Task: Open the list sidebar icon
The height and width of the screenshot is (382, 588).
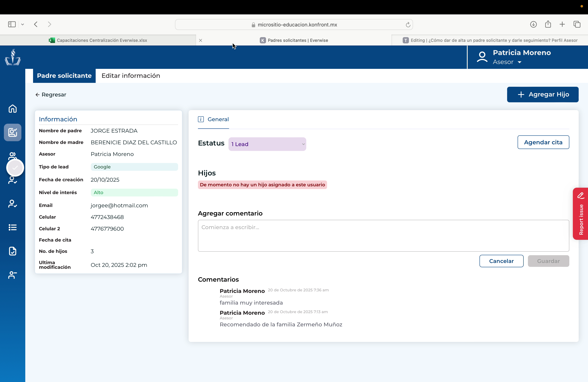Action: pyautogui.click(x=13, y=227)
